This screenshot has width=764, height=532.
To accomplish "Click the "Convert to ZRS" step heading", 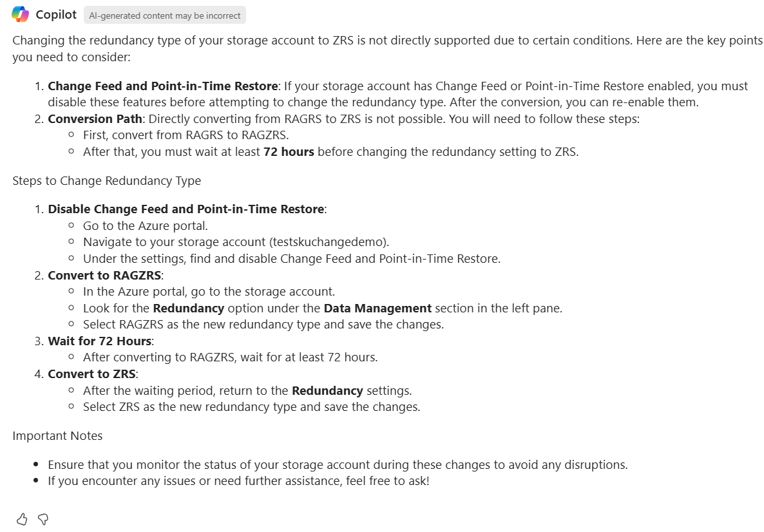I will pyautogui.click(x=92, y=374).
